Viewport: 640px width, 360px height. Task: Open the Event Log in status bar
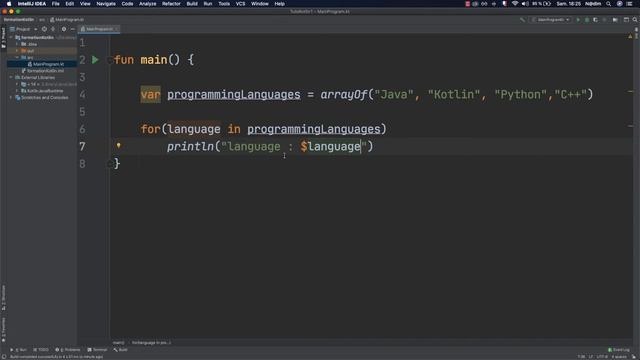[x=619, y=350]
